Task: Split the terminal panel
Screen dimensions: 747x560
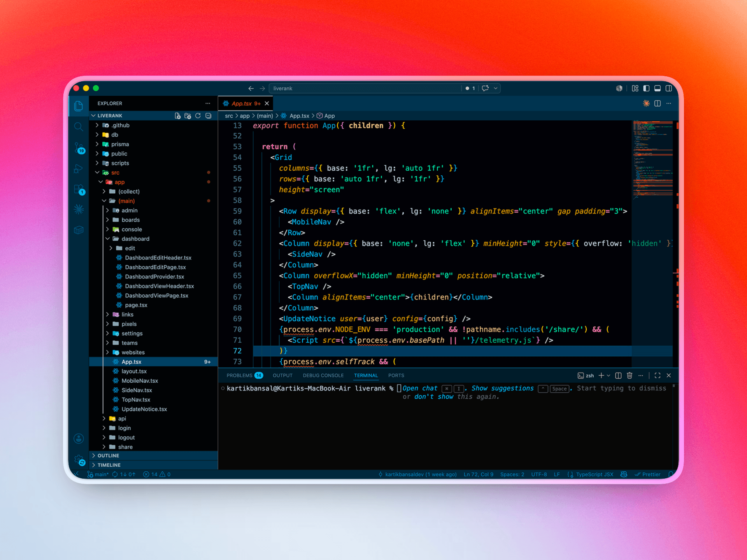Action: click(x=618, y=376)
